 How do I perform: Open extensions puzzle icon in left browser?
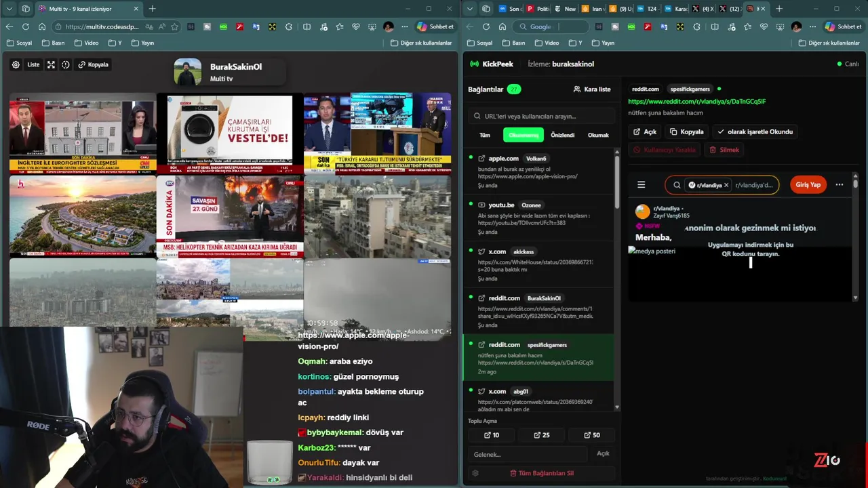tap(289, 26)
